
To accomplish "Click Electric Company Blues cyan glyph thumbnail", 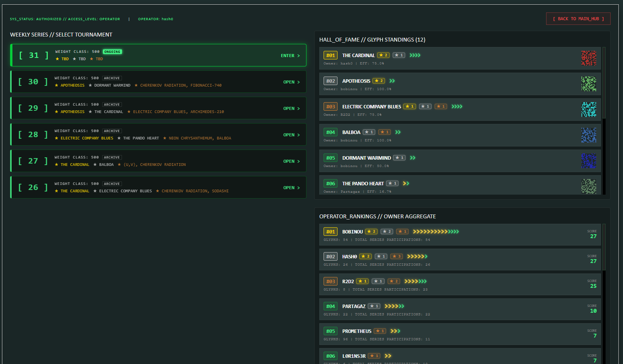I will pyautogui.click(x=588, y=110).
